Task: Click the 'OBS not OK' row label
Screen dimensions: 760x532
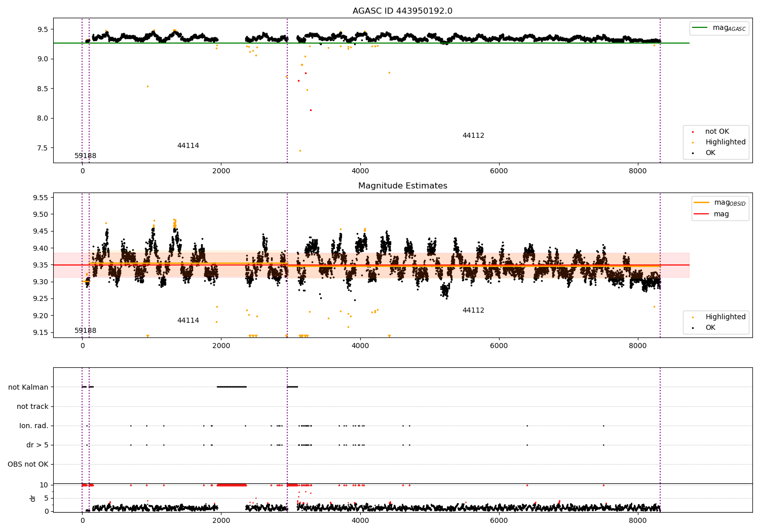Action: click(28, 465)
